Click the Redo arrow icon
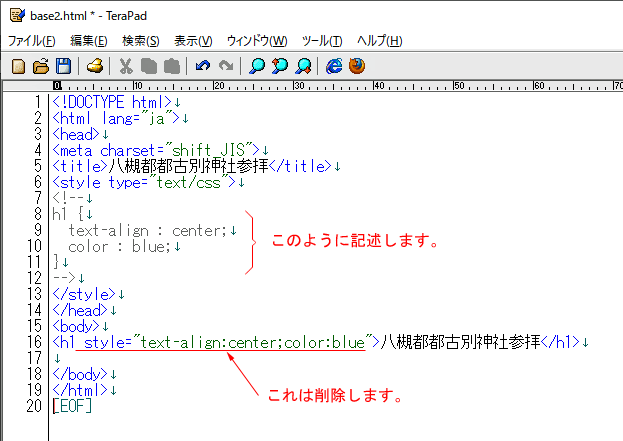Screen dimensions: 623x441 tap(226, 66)
